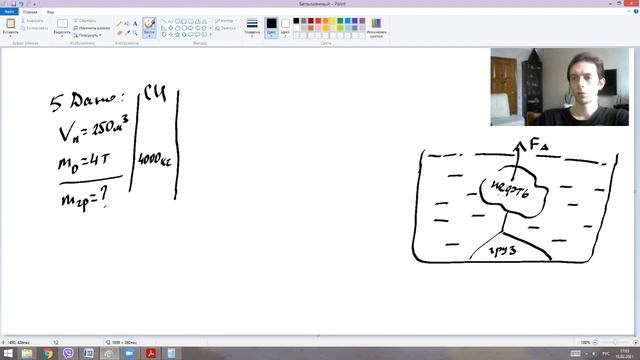Click Обрезать (Crop) button
640x360 pixels.
pyautogui.click(x=85, y=20)
